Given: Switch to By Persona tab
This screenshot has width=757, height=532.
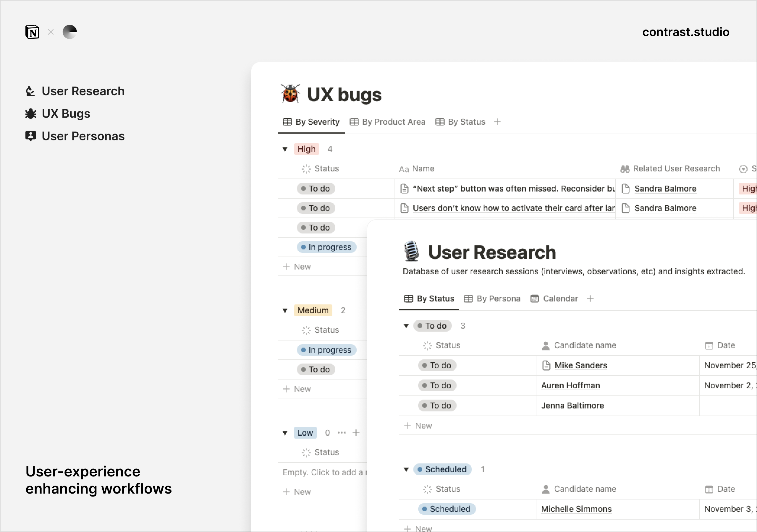Looking at the screenshot, I should coord(492,299).
